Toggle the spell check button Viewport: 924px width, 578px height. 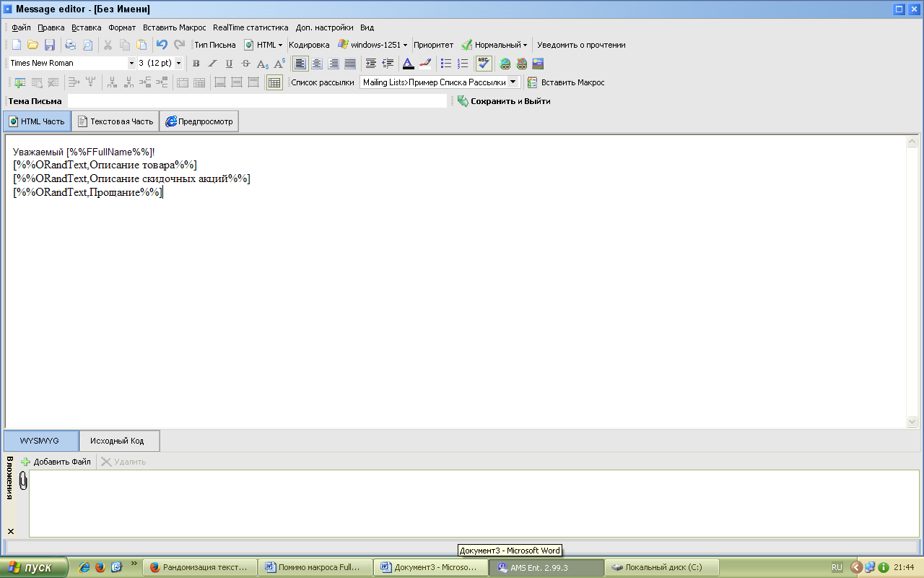(484, 64)
